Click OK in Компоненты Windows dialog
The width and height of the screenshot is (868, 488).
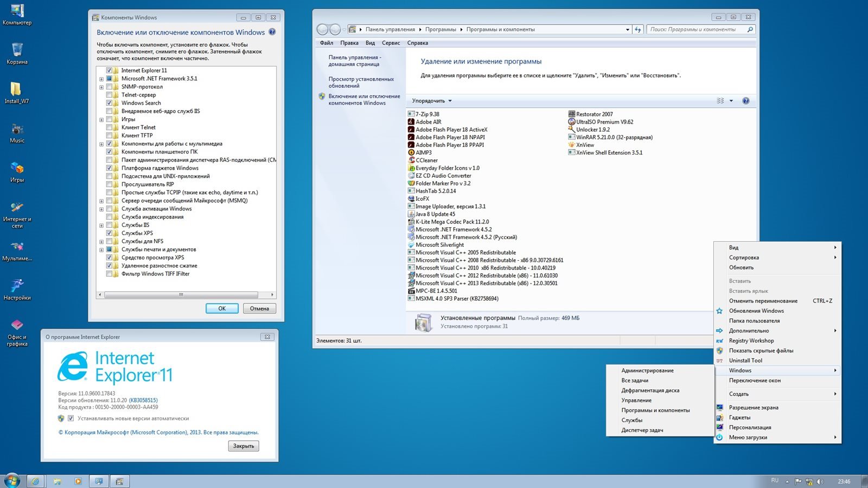tap(222, 309)
